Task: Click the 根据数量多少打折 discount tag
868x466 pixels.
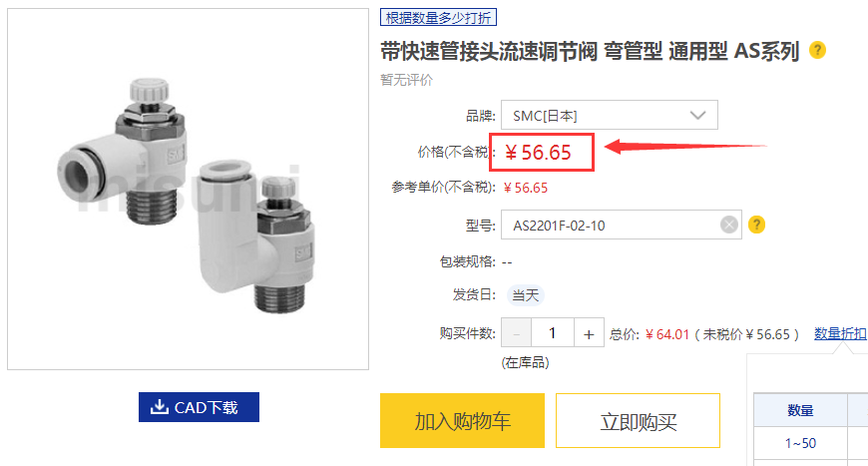Action: pyautogui.click(x=438, y=18)
